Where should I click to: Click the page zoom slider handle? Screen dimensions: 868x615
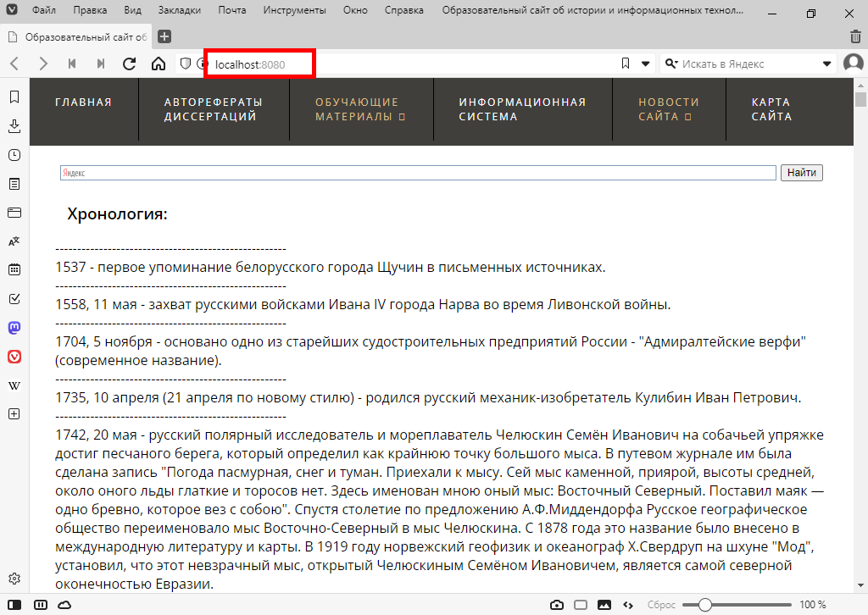(704, 605)
